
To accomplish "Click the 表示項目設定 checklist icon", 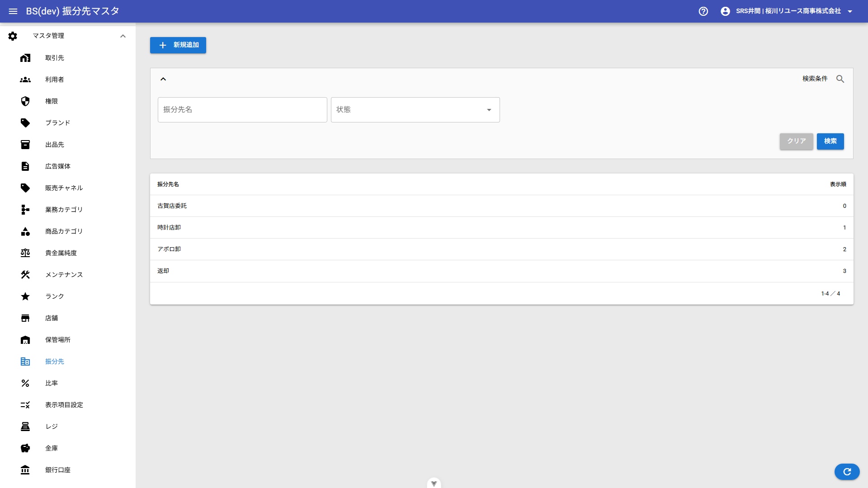I will click(x=25, y=405).
